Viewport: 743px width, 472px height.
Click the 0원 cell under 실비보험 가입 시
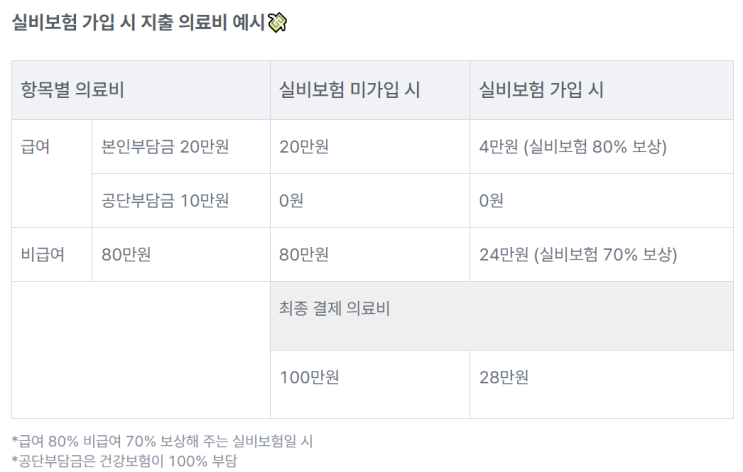[601, 200]
